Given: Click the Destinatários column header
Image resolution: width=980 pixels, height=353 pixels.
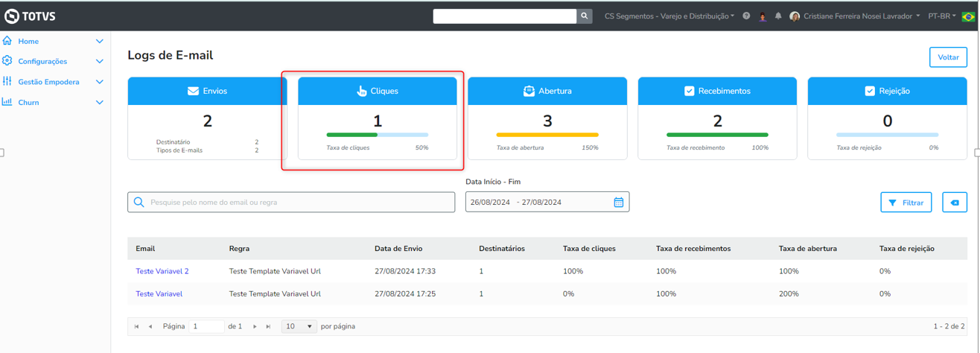Looking at the screenshot, I should click(502, 249).
